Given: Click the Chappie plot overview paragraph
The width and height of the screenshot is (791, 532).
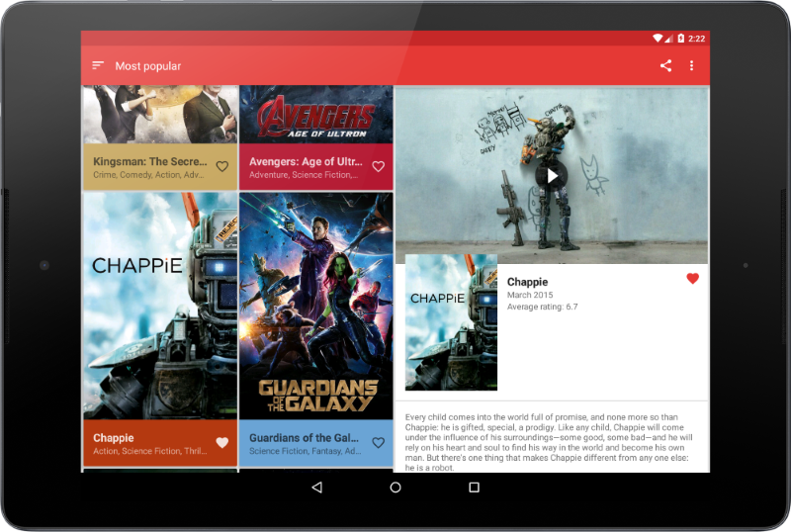Looking at the screenshot, I should (549, 442).
